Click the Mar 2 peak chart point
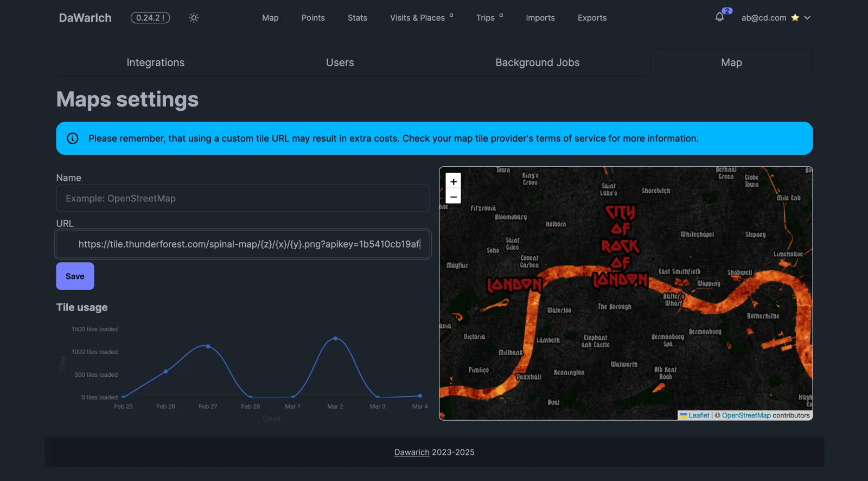Screen dimensions: 868x481 (x=335, y=339)
